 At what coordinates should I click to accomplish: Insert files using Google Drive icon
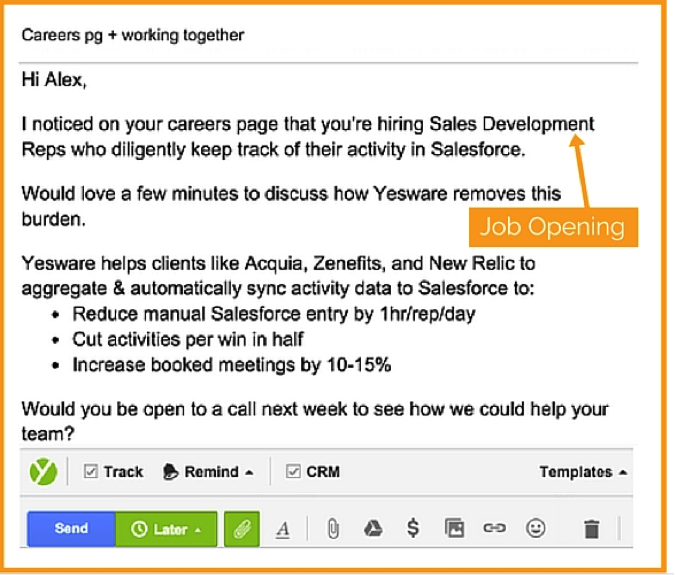pyautogui.click(x=373, y=529)
